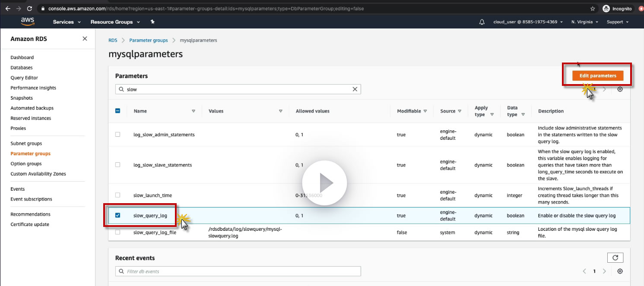
Task: Click the browser address bar URL
Action: 206,9
